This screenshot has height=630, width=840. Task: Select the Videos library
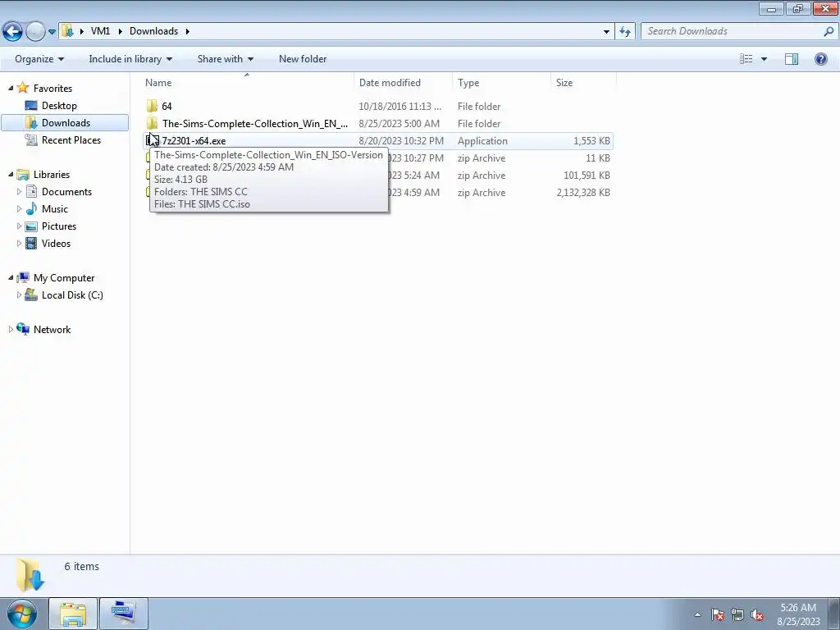coord(56,243)
